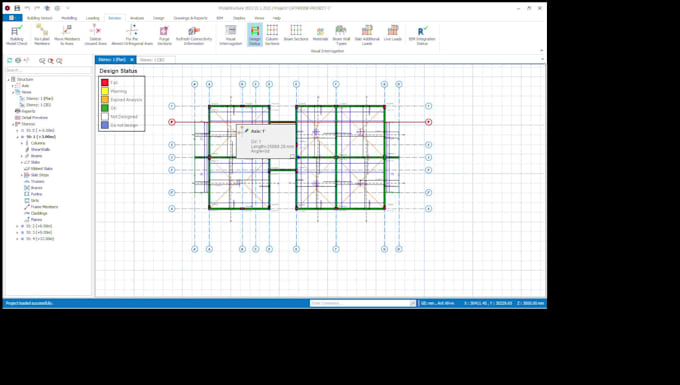The height and width of the screenshot is (385, 680).
Task: Open the Drawings & Reports ribbon tab
Action: pos(190,18)
